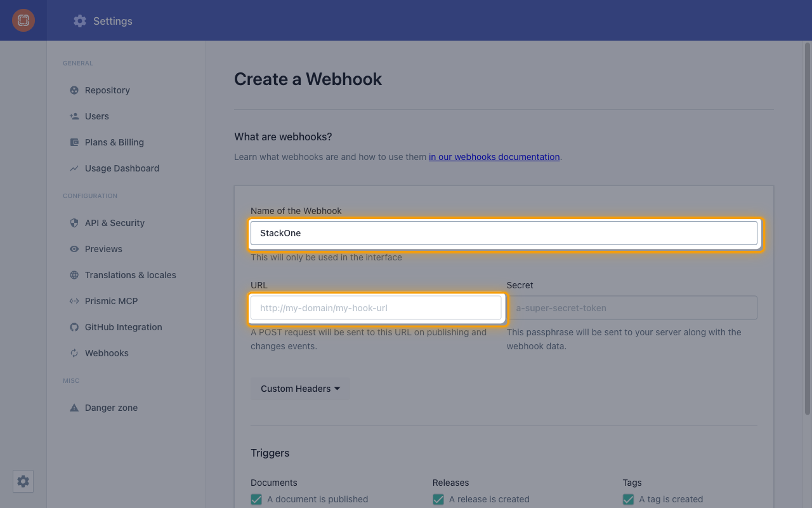
Task: Open GitHub Integration settings
Action: [124, 327]
